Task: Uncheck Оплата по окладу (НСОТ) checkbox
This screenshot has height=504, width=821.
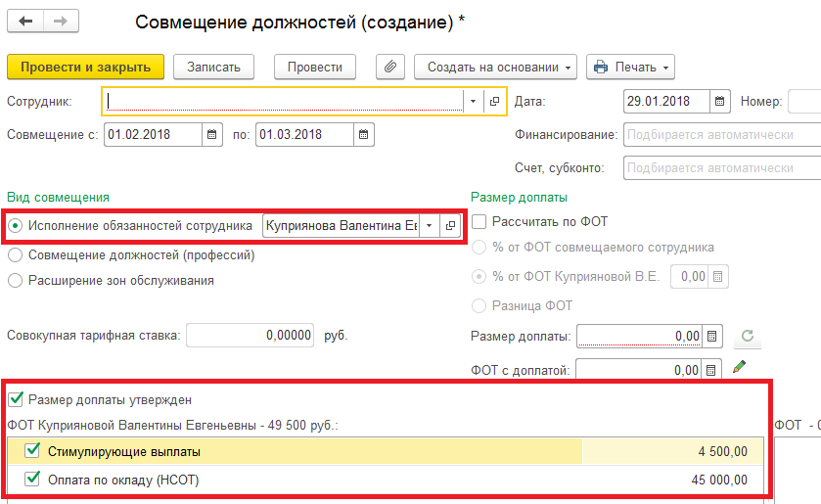Action: pos(32,479)
